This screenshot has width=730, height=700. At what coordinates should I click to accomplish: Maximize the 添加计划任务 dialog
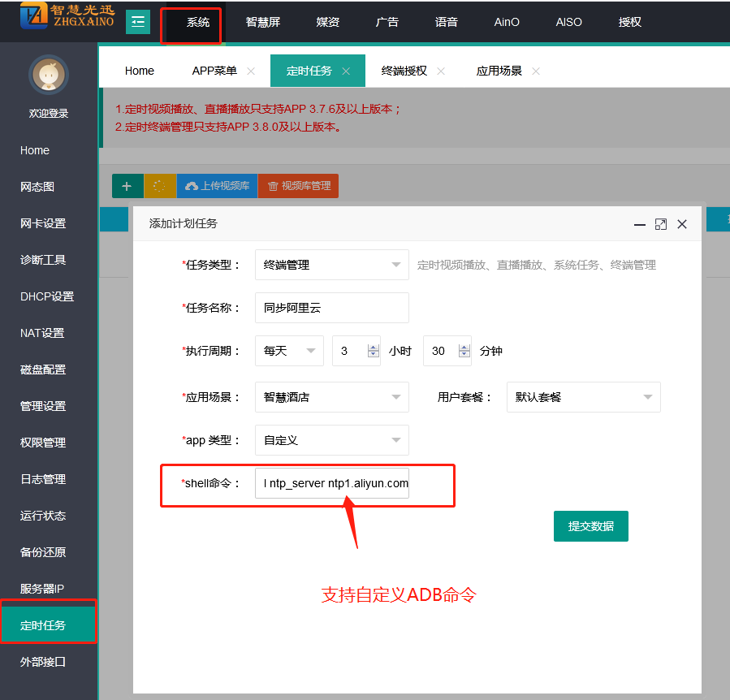point(660,224)
